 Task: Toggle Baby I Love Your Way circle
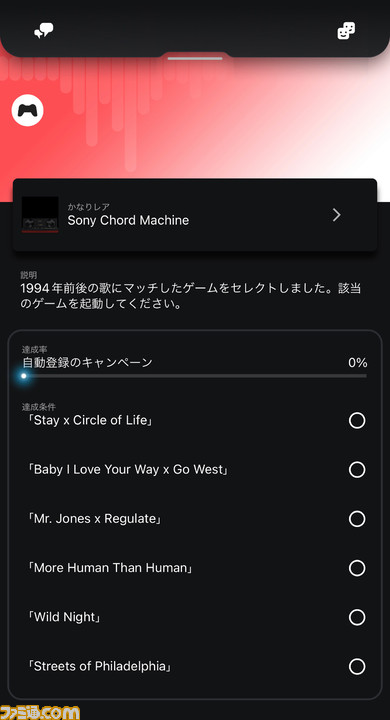pyautogui.click(x=357, y=470)
